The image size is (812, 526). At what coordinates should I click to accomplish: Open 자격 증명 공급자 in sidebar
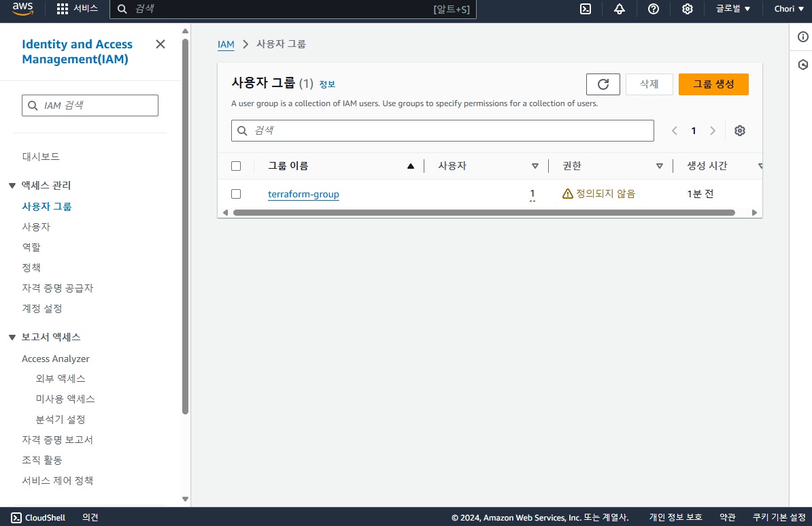tap(58, 288)
